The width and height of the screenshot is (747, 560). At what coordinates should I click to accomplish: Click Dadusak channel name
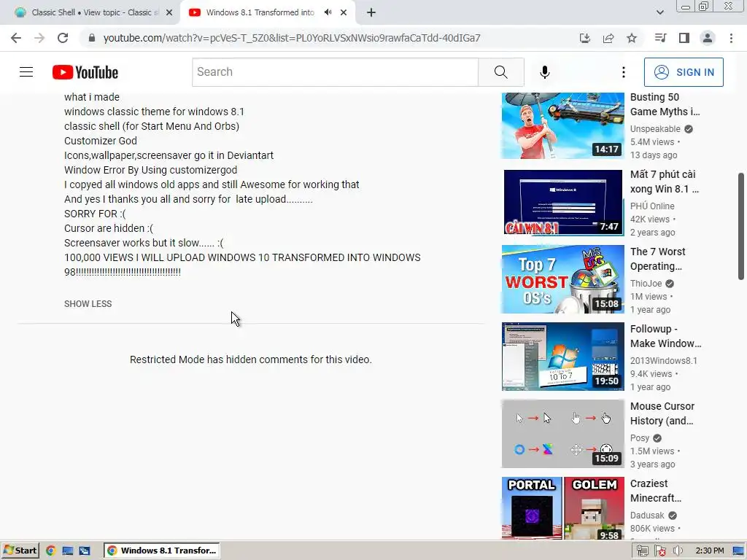(x=647, y=516)
